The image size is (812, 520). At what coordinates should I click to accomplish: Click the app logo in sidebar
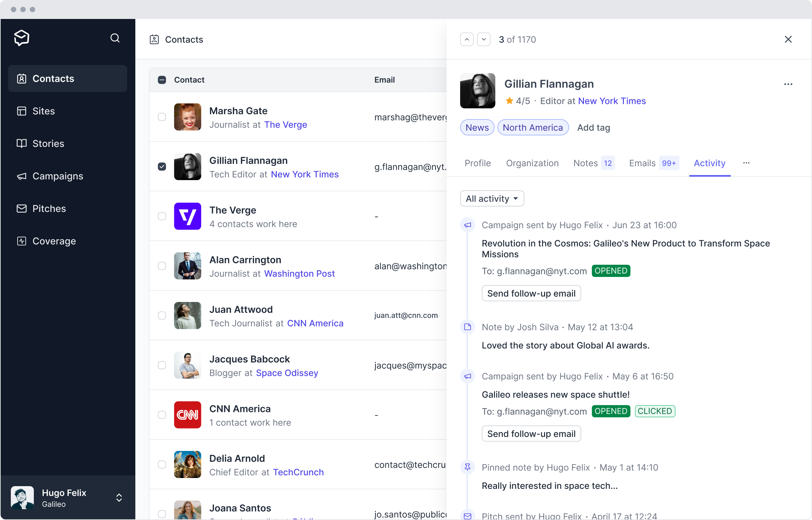coord(22,38)
